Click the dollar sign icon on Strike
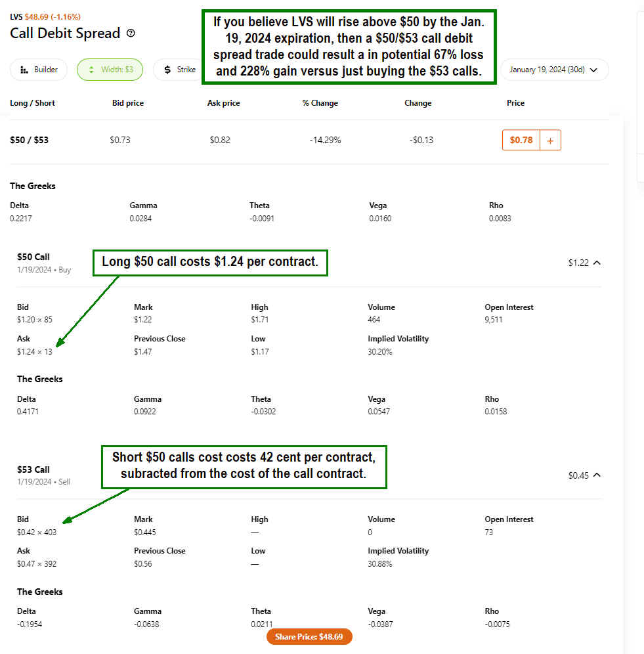The width and height of the screenshot is (644, 654). 167,70
